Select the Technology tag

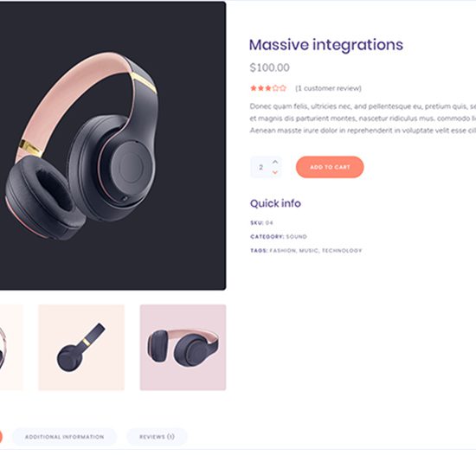pos(342,251)
